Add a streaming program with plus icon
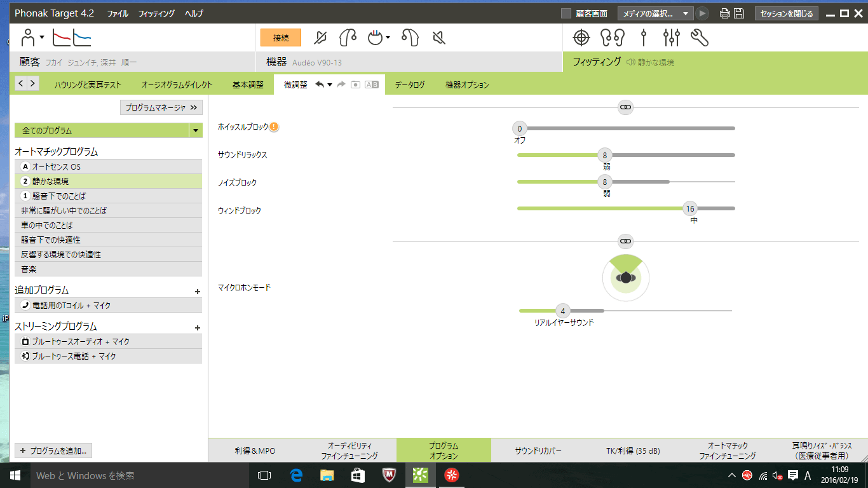 [x=198, y=328]
